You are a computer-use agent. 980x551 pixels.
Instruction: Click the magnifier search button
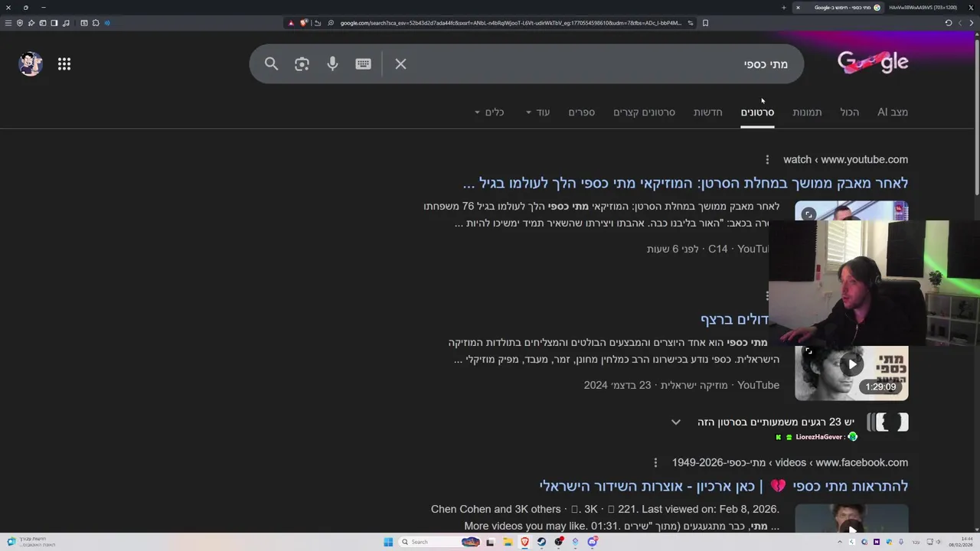tap(271, 64)
